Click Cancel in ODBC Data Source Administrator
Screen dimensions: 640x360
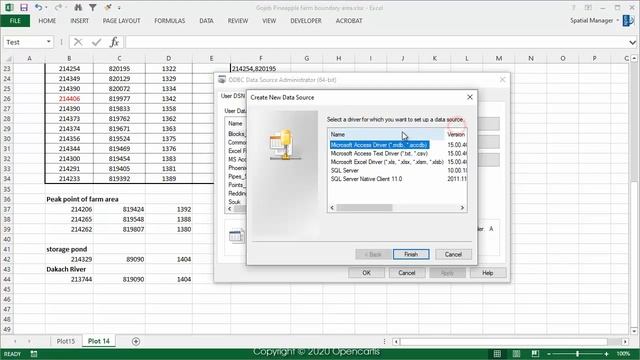pos(407,273)
